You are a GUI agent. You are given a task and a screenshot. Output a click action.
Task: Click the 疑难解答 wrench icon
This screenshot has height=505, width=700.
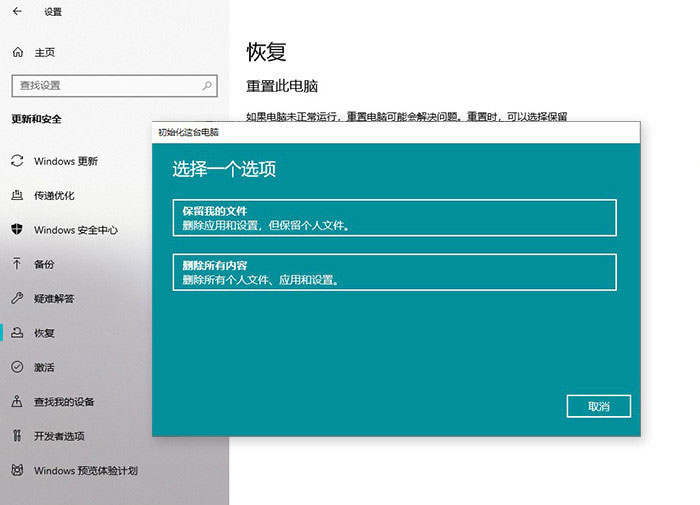point(17,298)
